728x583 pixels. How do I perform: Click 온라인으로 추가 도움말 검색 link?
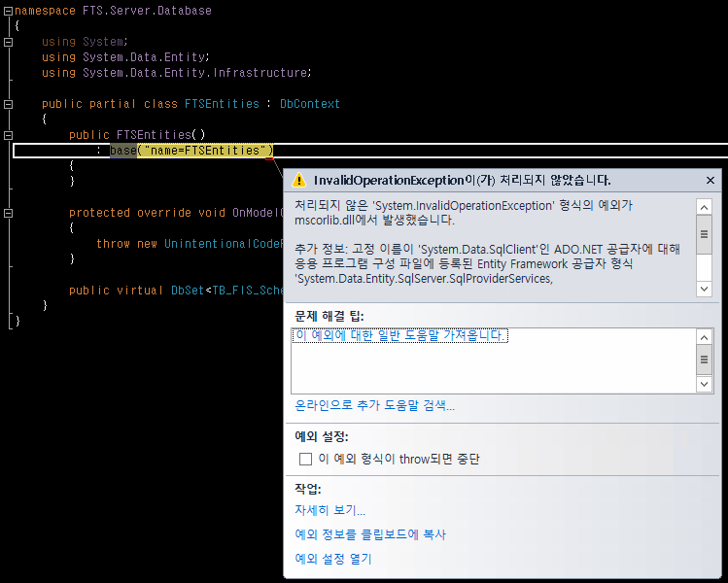pyautogui.click(x=374, y=405)
